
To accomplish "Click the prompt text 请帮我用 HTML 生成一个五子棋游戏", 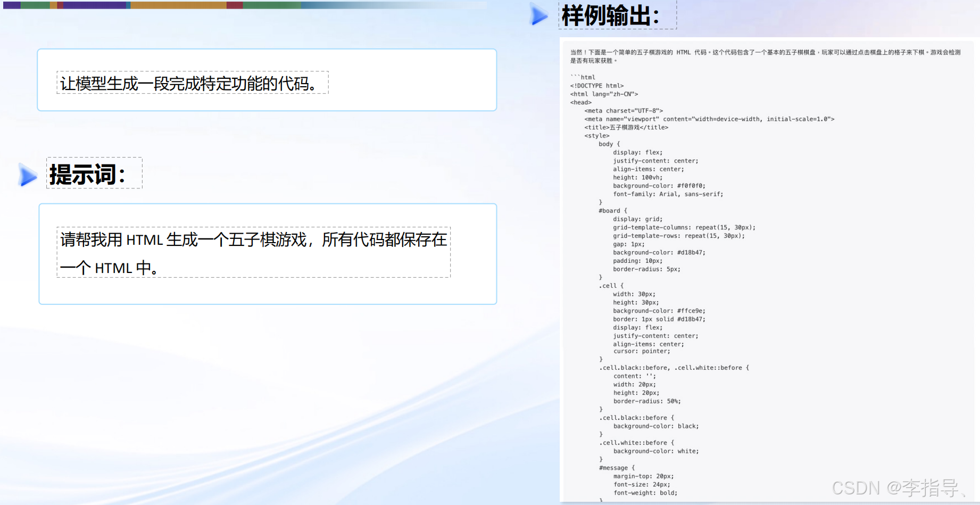I will tap(184, 240).
